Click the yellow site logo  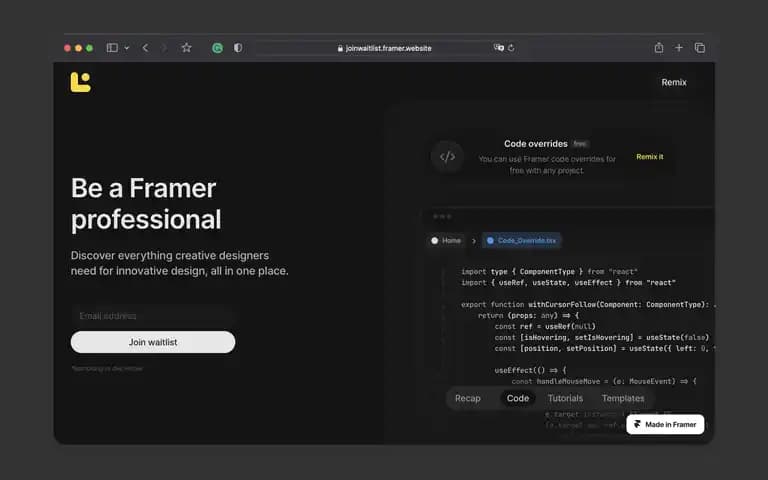point(80,82)
